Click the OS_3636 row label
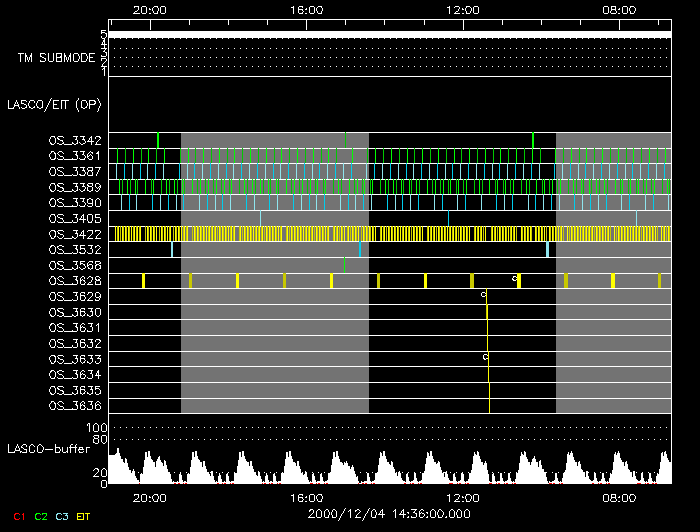Image resolution: width=700 pixels, height=532 pixels. coord(74,405)
